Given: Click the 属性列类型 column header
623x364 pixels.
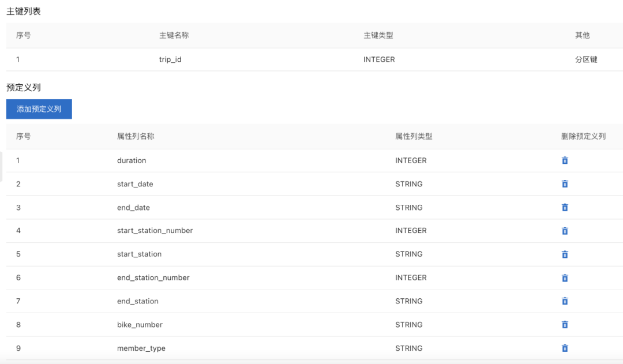Looking at the screenshot, I should (414, 137).
